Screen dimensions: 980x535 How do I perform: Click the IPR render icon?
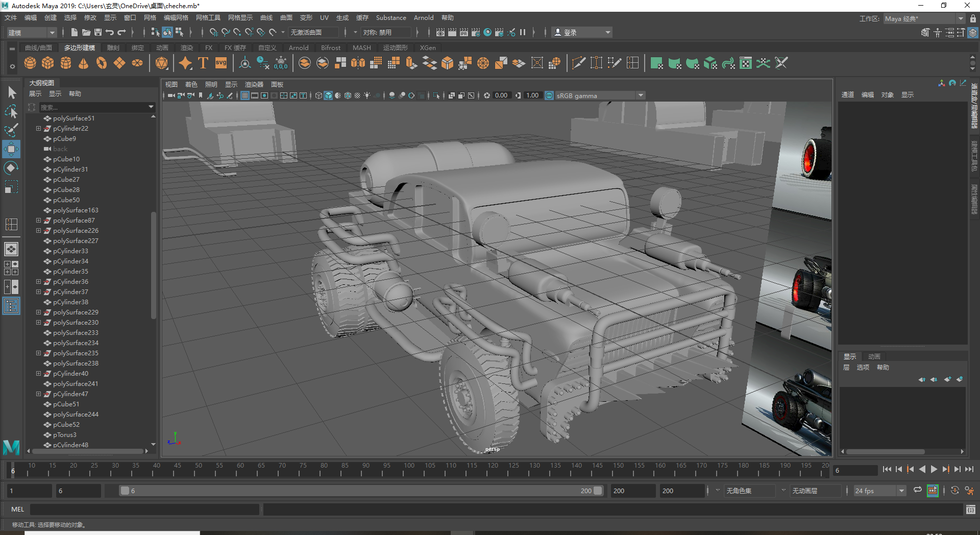tap(464, 32)
